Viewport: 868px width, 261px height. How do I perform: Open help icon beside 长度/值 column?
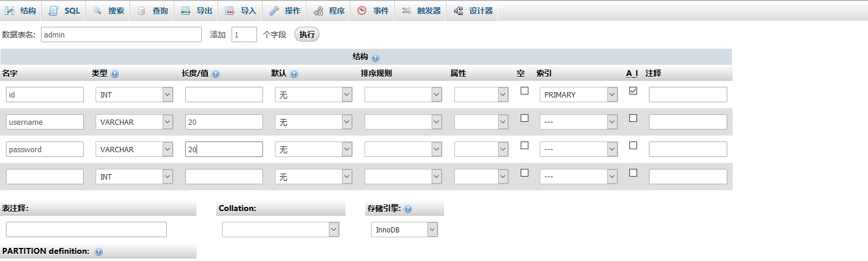pos(216,74)
